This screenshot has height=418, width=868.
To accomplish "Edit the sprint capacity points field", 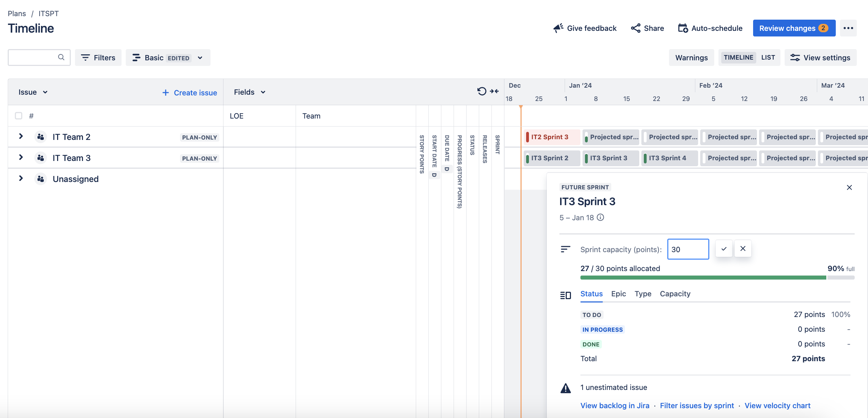I will pyautogui.click(x=688, y=249).
